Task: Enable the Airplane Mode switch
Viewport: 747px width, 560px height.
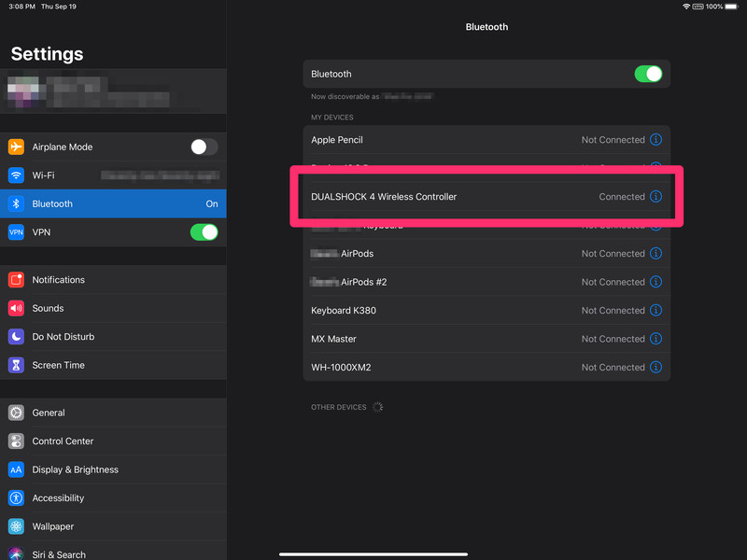Action: 204,147
